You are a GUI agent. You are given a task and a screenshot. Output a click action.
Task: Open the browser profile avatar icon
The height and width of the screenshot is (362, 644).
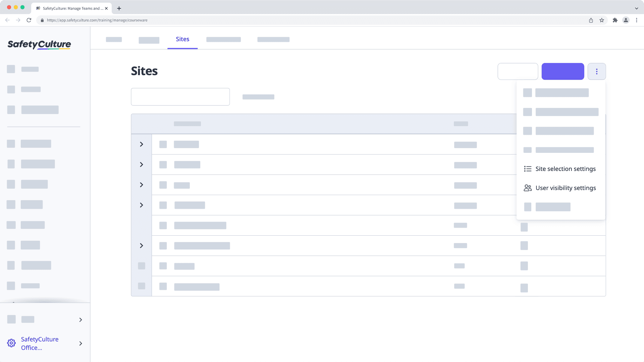click(x=626, y=20)
